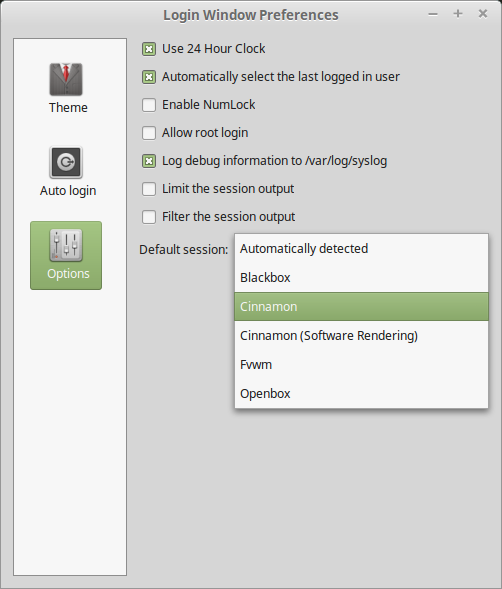Turn off Log debug information to syslog
The width and height of the screenshot is (502, 589).
[149, 161]
